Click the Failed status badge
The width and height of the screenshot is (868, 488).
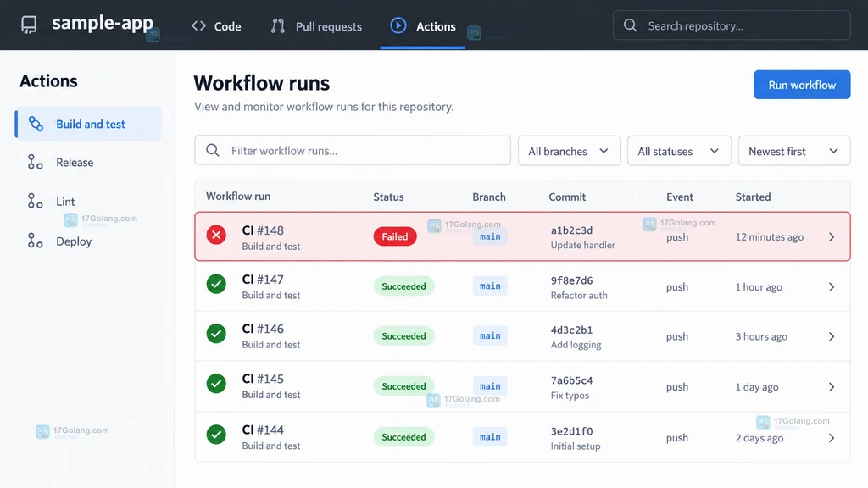tap(395, 236)
